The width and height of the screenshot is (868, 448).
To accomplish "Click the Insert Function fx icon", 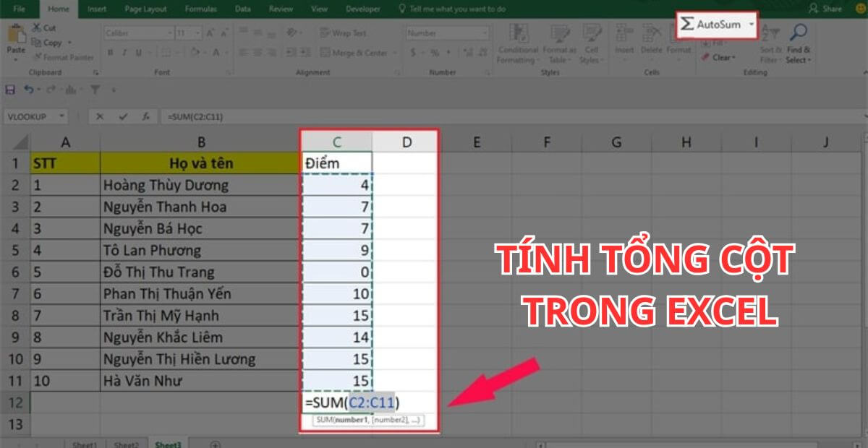I will [145, 116].
